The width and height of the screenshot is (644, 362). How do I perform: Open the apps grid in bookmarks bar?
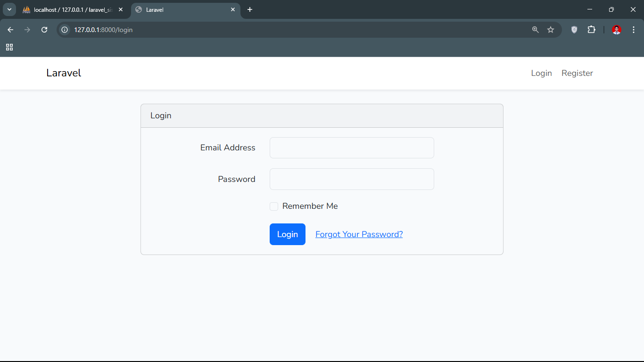pos(9,47)
